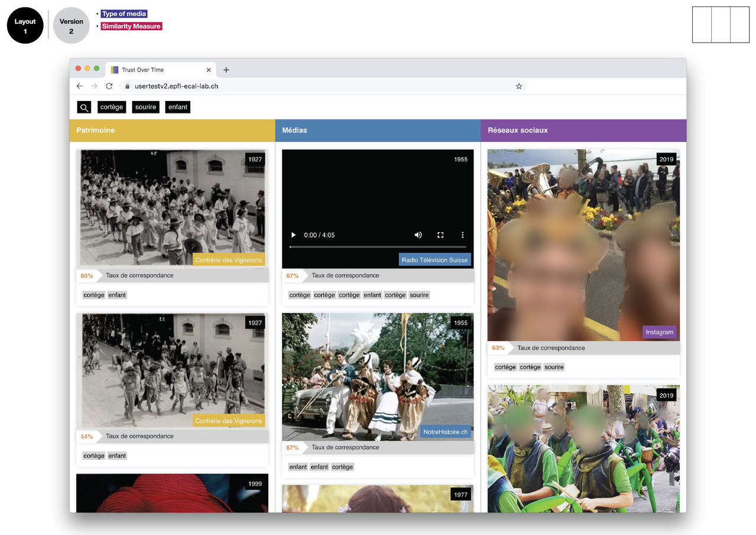The image size is (756, 535).
Task: Click Confrérie des Vignerons on 60% card
Action: (x=229, y=260)
